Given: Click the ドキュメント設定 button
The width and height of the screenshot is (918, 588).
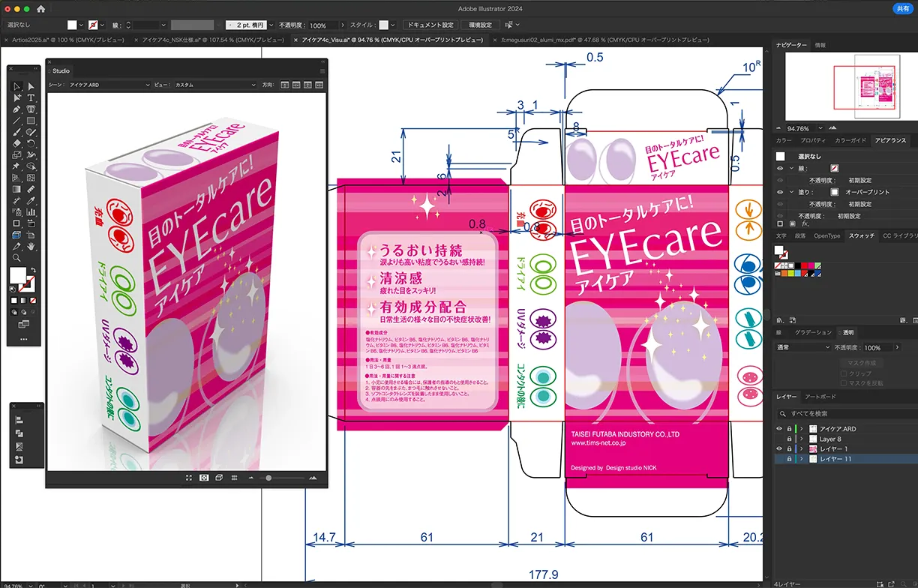Looking at the screenshot, I should 430,24.
